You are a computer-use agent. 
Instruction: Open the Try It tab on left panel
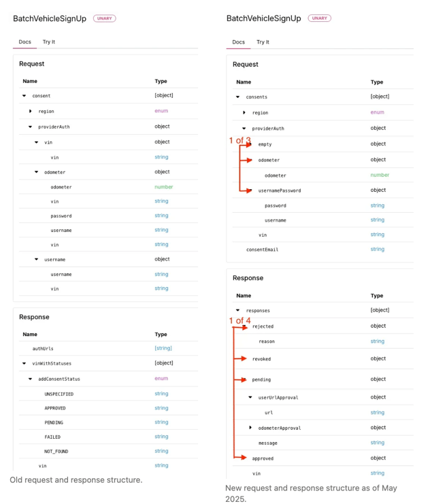pyautogui.click(x=49, y=41)
